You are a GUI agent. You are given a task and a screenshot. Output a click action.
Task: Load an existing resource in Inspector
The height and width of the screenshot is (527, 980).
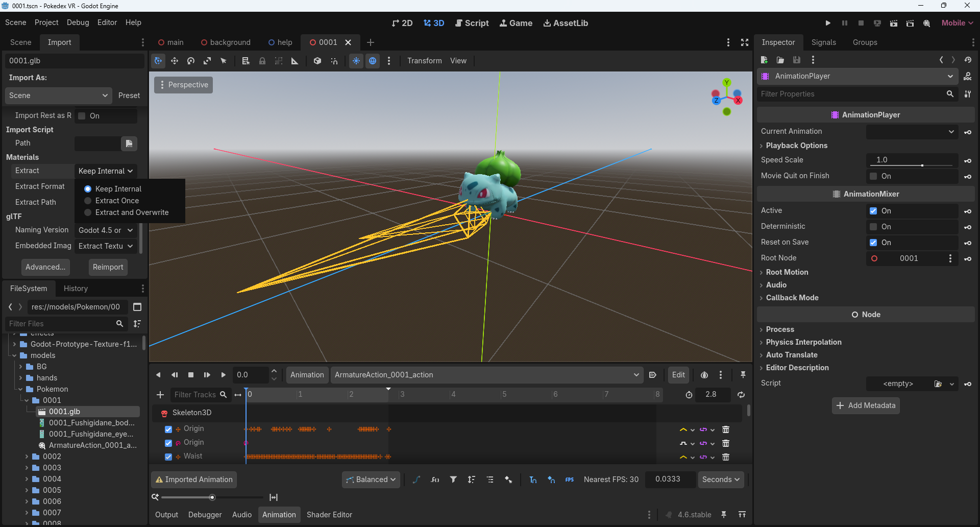(780, 60)
